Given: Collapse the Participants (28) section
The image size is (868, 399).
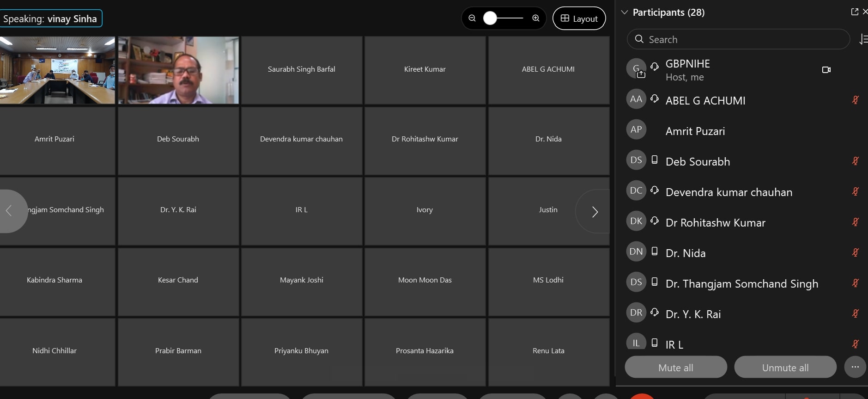Looking at the screenshot, I should pos(625,12).
